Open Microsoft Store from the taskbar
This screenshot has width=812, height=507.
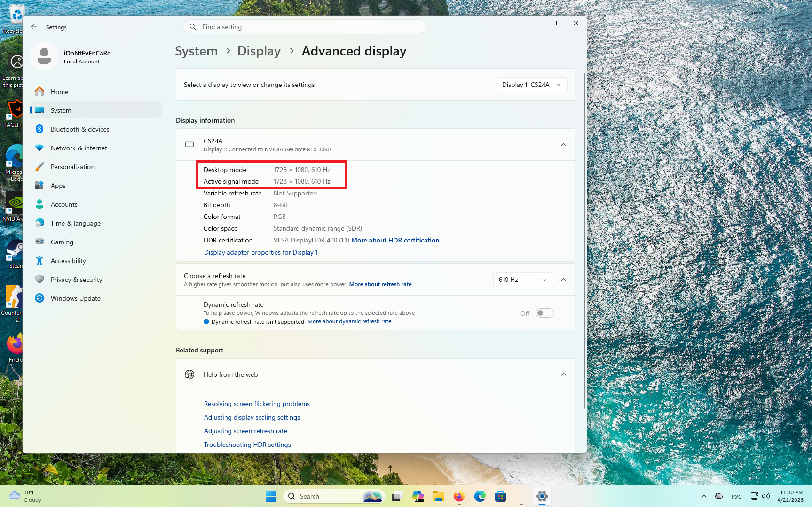(x=500, y=496)
